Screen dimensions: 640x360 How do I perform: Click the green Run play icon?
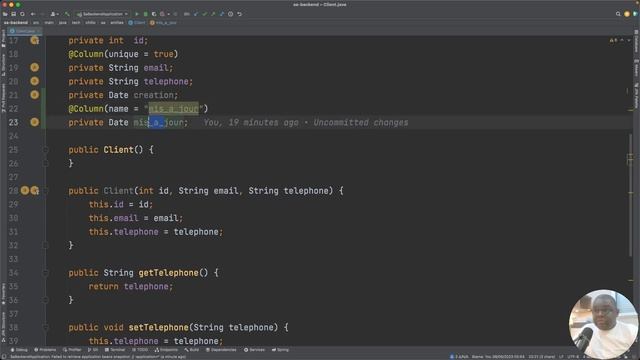pyautogui.click(x=137, y=14)
